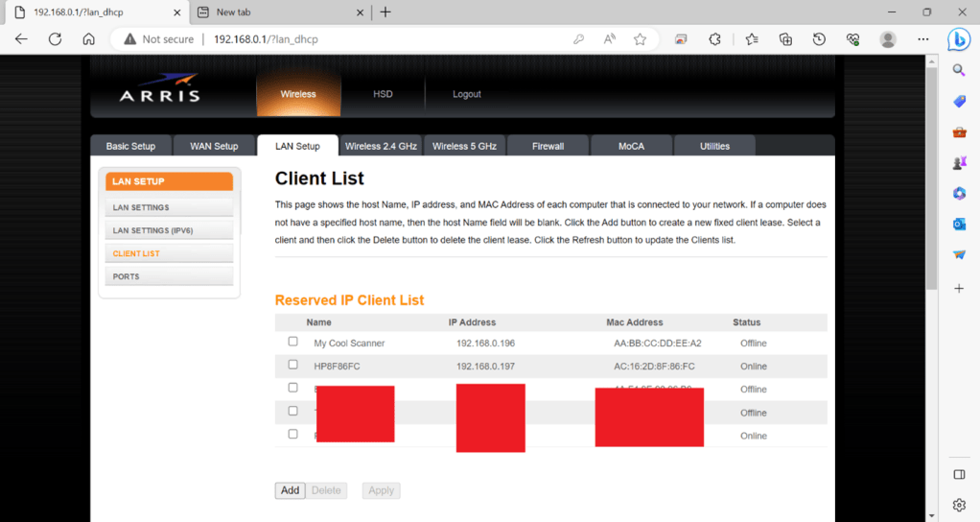The width and height of the screenshot is (980, 522).
Task: Open the Settings and more ellipsis menu
Action: (922, 39)
